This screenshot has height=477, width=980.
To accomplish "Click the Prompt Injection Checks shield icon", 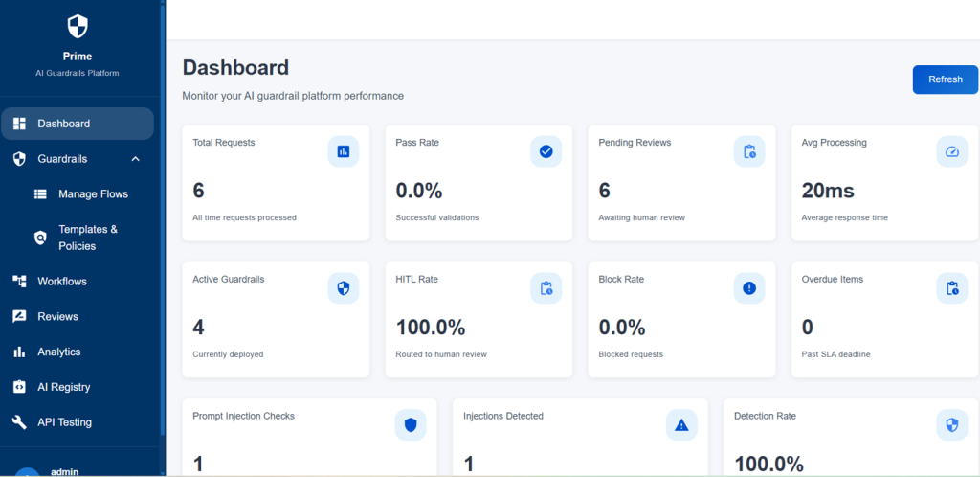I will click(x=411, y=424).
